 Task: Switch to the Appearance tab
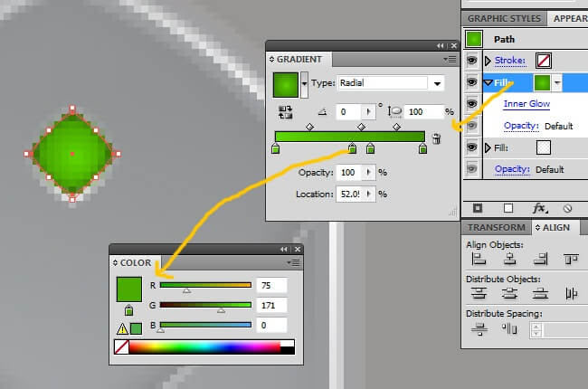pyautogui.click(x=569, y=18)
